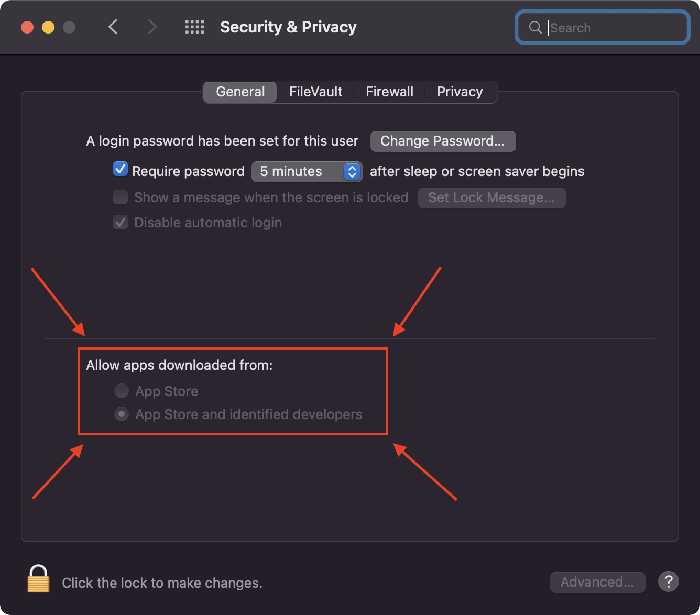
Task: Select App Store and identified developers option
Action: click(x=122, y=414)
